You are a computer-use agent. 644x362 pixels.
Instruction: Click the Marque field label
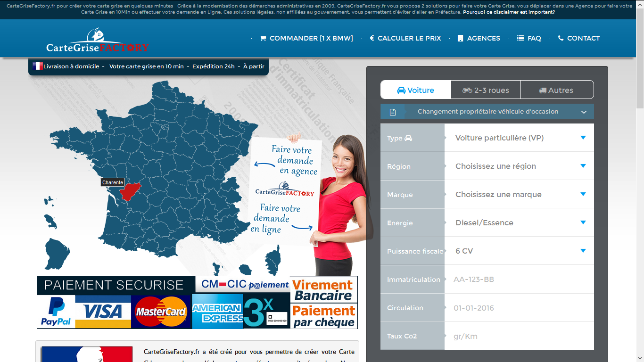click(x=400, y=195)
